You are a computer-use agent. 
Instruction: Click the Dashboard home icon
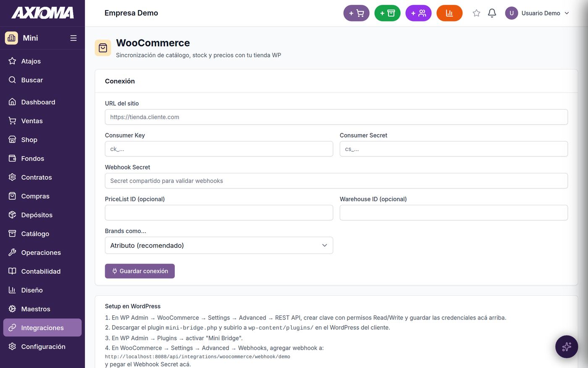point(12,102)
